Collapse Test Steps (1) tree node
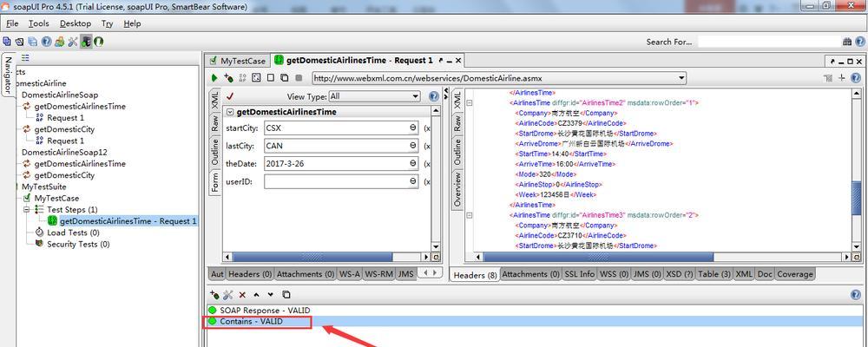 point(27,210)
